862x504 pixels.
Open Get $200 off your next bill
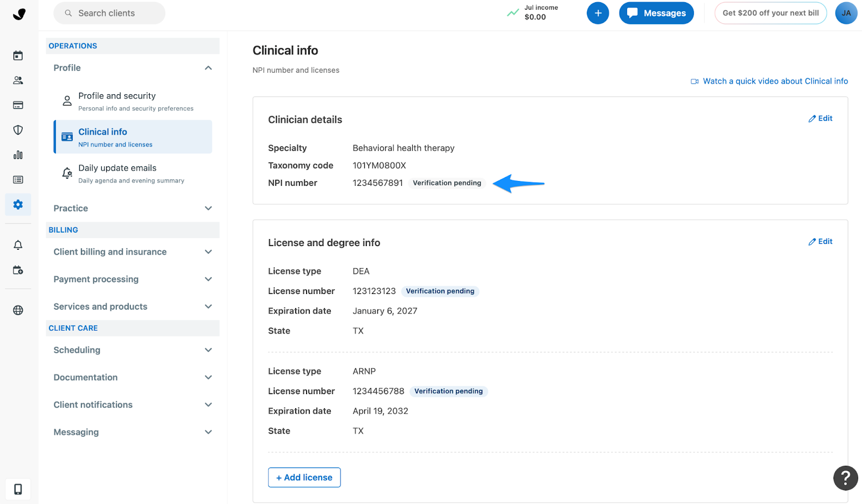pos(770,13)
